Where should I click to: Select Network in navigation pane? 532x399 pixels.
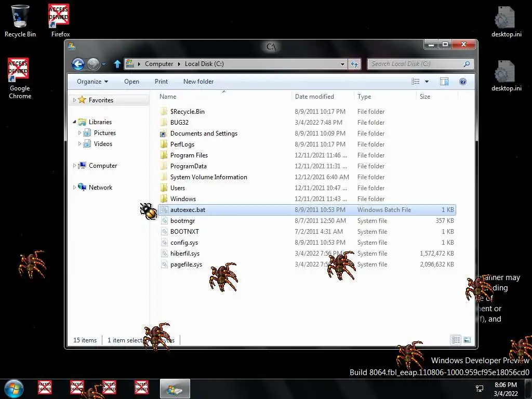coord(100,187)
